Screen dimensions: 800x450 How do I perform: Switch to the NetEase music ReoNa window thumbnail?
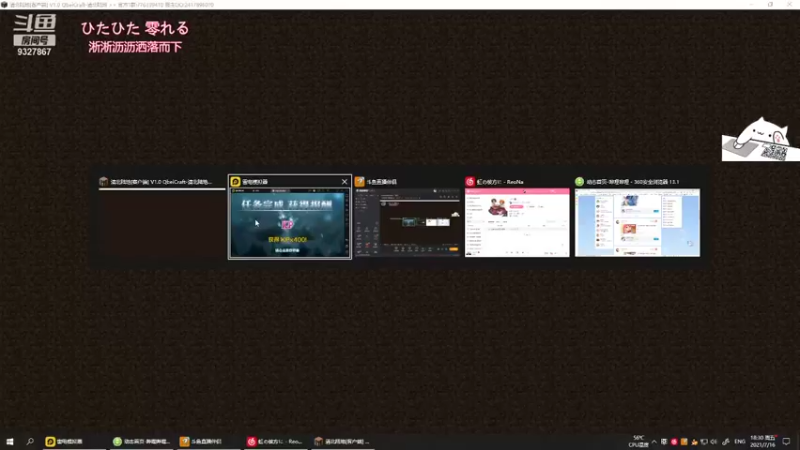(x=517, y=222)
